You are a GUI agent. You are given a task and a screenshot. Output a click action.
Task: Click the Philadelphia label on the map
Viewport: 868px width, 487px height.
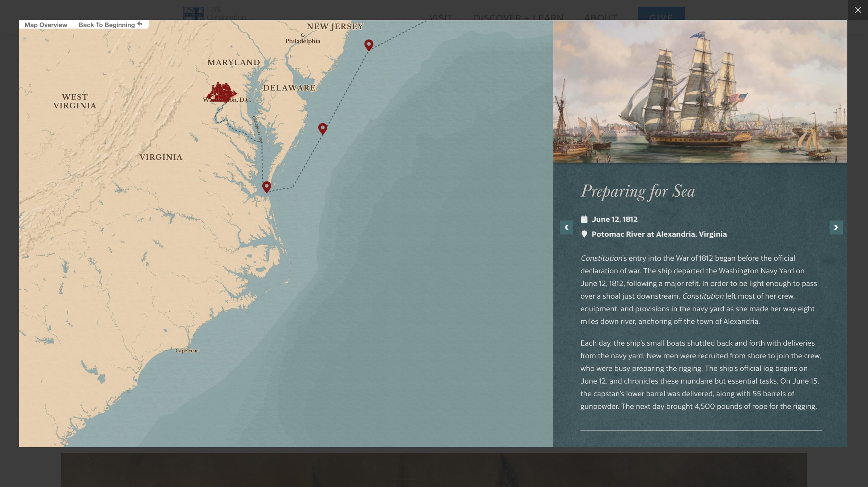303,41
